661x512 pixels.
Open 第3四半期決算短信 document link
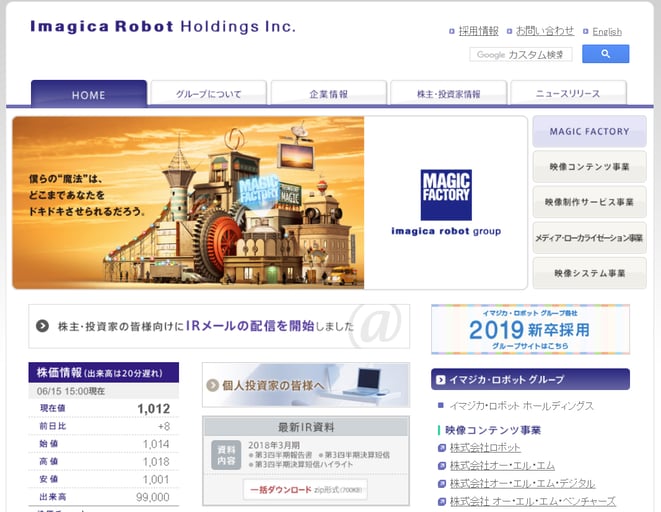tap(357, 455)
